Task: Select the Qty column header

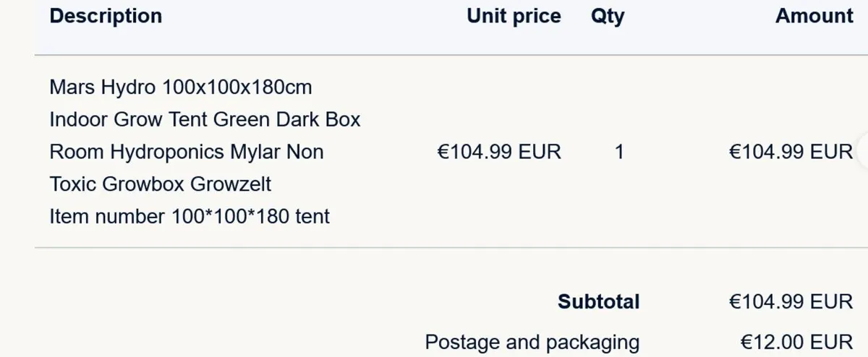Action: (607, 16)
